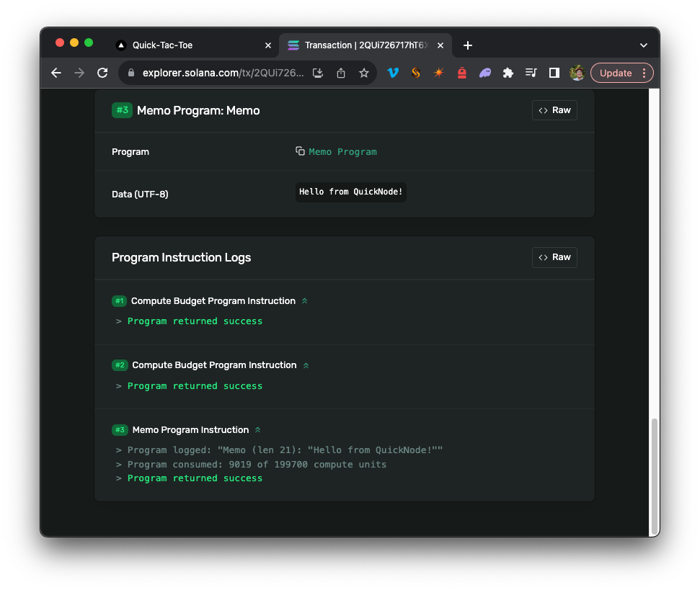Image resolution: width=700 pixels, height=590 pixels.
Task: Open the Chrome profile avatar
Action: tap(577, 73)
